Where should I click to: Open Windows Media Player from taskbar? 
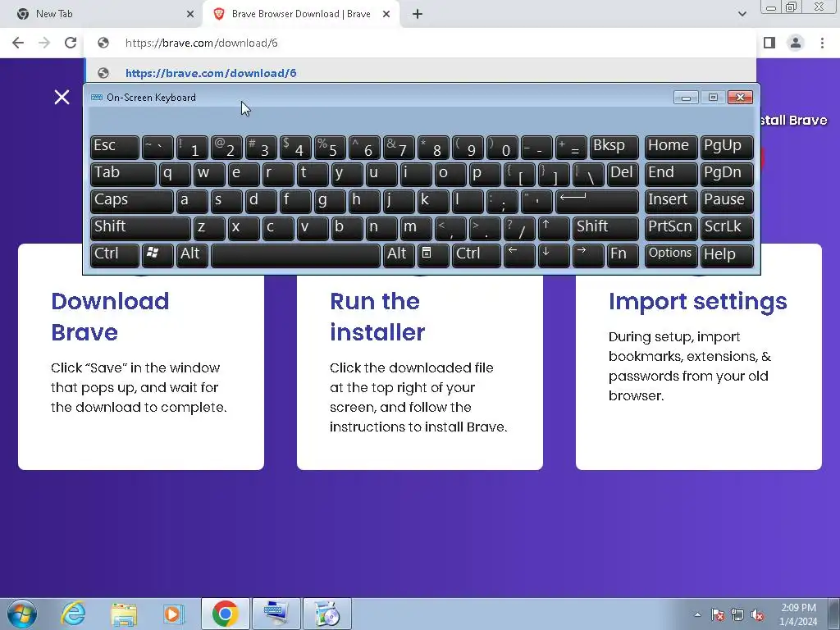[x=173, y=614]
